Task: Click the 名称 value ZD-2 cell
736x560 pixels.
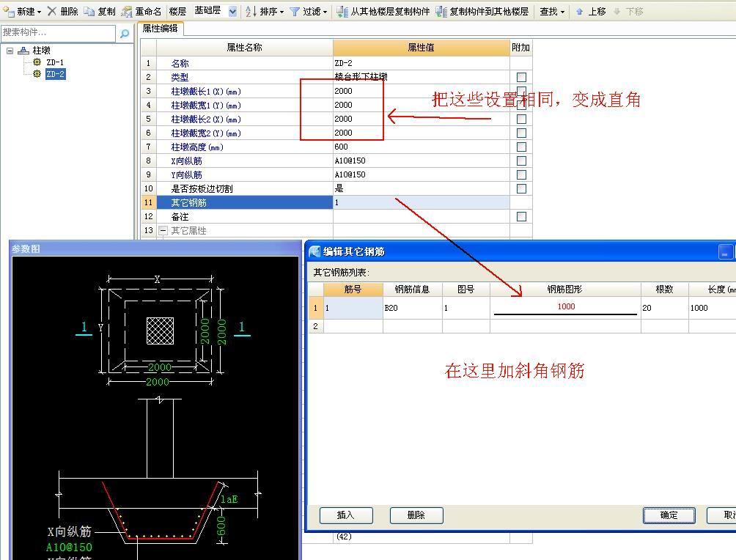Action: pos(421,63)
